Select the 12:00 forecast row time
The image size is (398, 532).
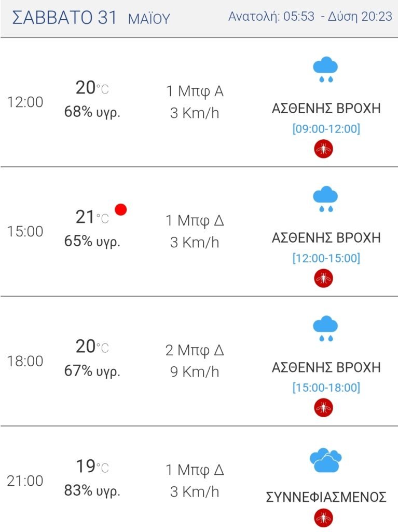coord(25,102)
